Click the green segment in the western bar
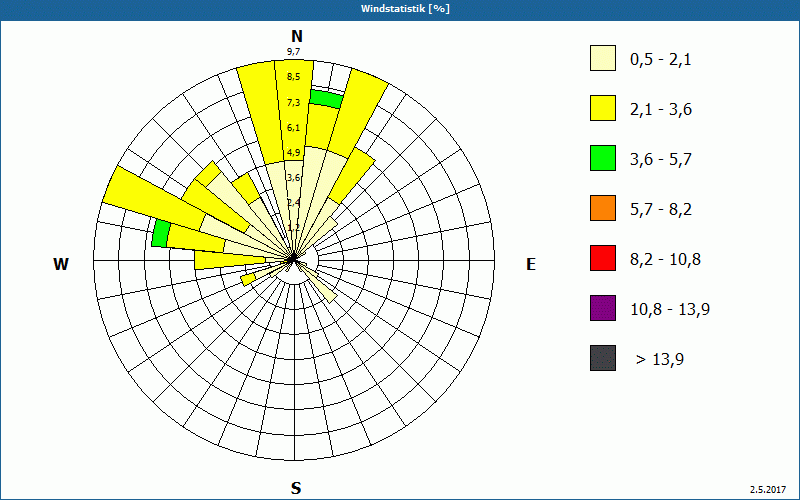800x500 pixels. pos(161,234)
